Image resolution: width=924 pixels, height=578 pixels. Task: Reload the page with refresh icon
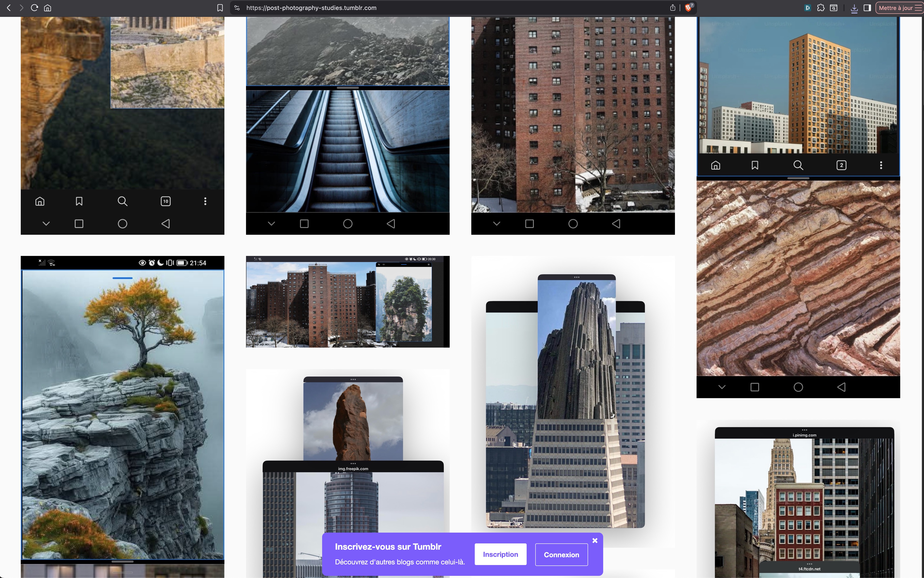click(x=34, y=8)
